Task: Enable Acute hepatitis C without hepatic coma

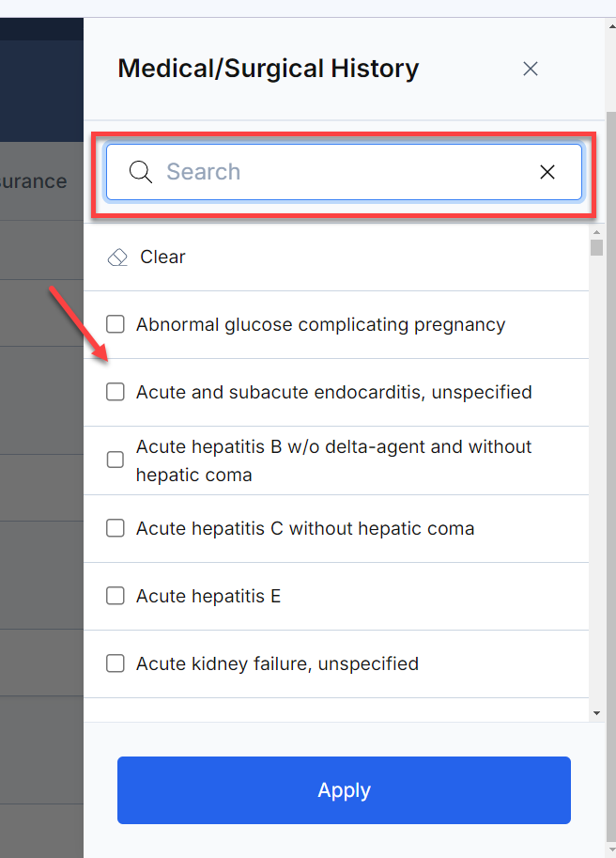Action: tap(115, 528)
